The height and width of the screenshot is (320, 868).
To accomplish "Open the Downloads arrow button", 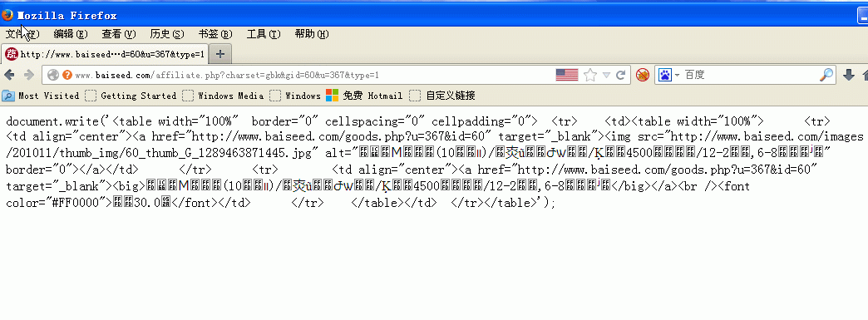I will point(849,76).
